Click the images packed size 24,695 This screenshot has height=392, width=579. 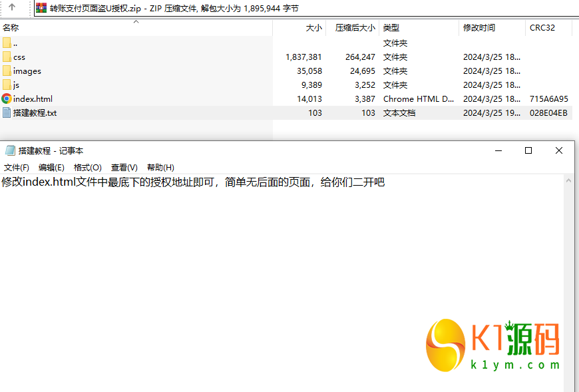point(363,71)
